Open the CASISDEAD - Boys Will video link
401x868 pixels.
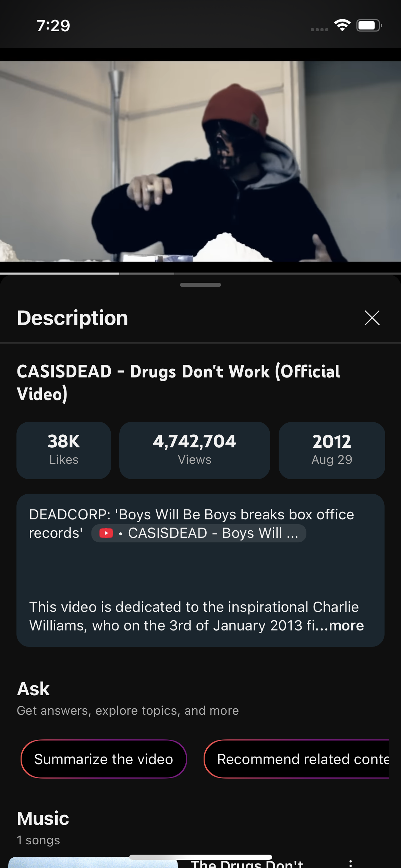(199, 533)
